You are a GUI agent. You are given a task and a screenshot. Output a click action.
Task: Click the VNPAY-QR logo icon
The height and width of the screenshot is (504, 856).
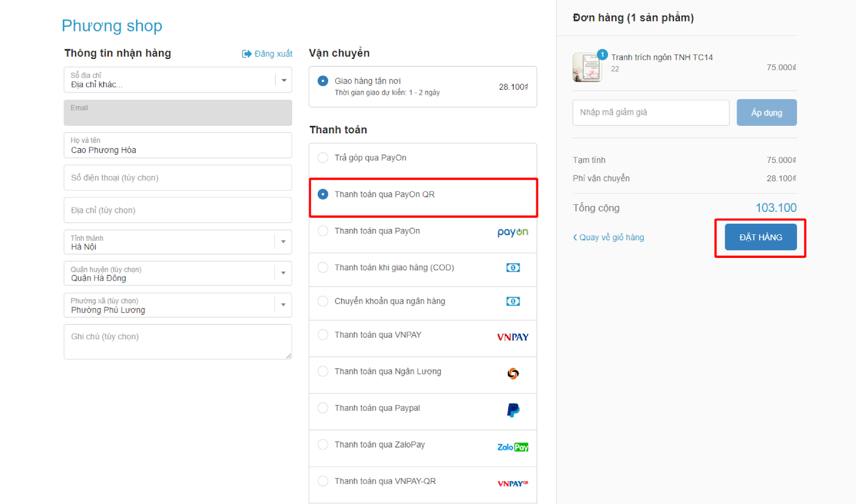[x=513, y=484]
